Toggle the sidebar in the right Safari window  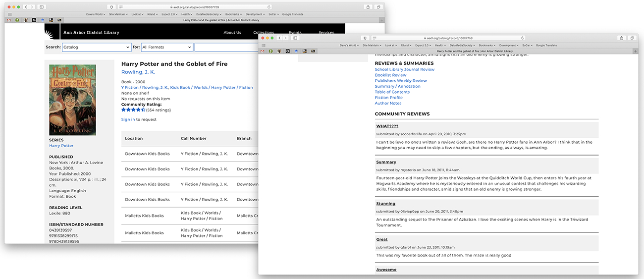[x=295, y=38]
